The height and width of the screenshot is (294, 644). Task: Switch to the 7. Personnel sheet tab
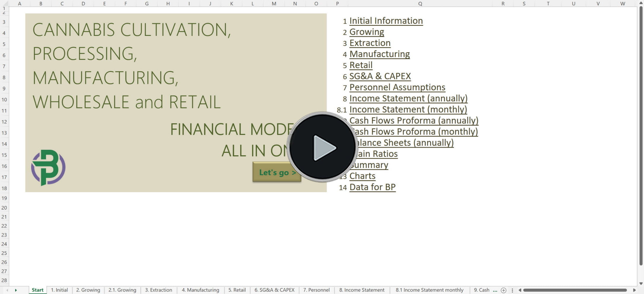point(316,290)
